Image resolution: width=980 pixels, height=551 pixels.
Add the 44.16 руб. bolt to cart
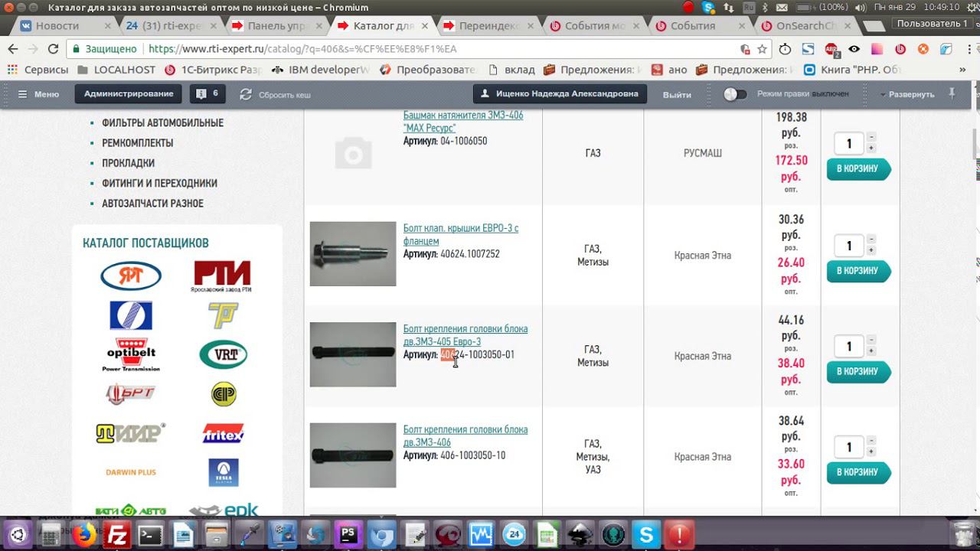tap(858, 372)
